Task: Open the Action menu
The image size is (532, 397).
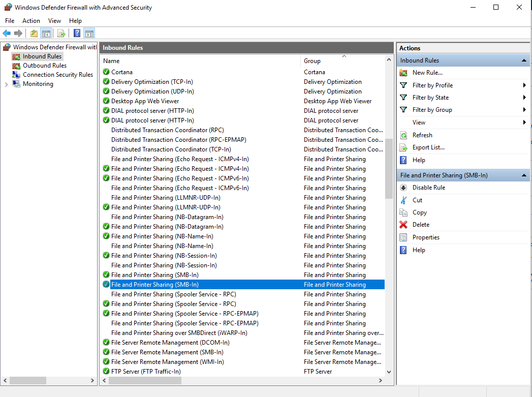Action: (x=31, y=21)
